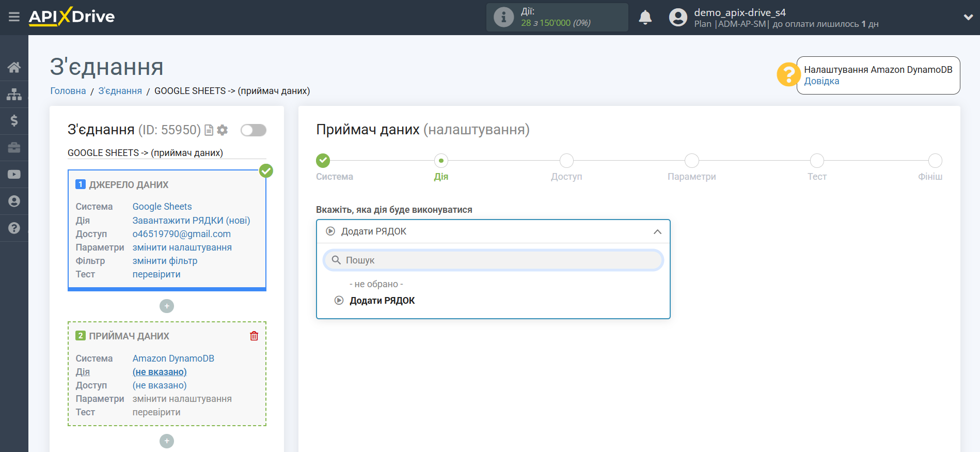Click the copy document icon beside connection ID
The image size is (980, 452).
coord(209,130)
